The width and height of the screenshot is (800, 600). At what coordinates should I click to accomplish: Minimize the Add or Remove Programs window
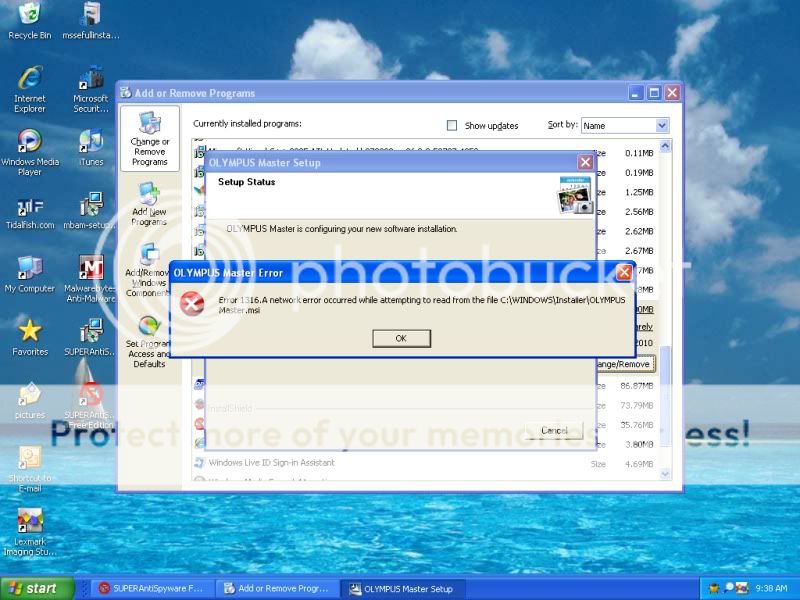click(636, 93)
